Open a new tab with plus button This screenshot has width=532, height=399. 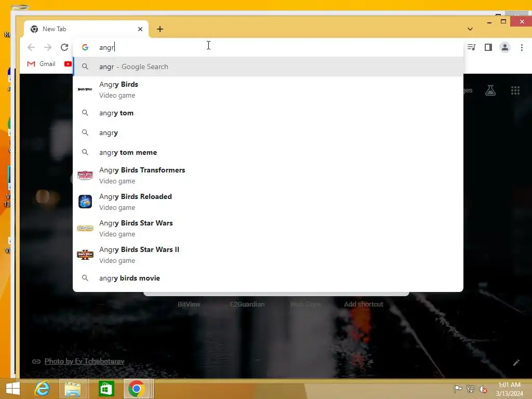coord(160,29)
